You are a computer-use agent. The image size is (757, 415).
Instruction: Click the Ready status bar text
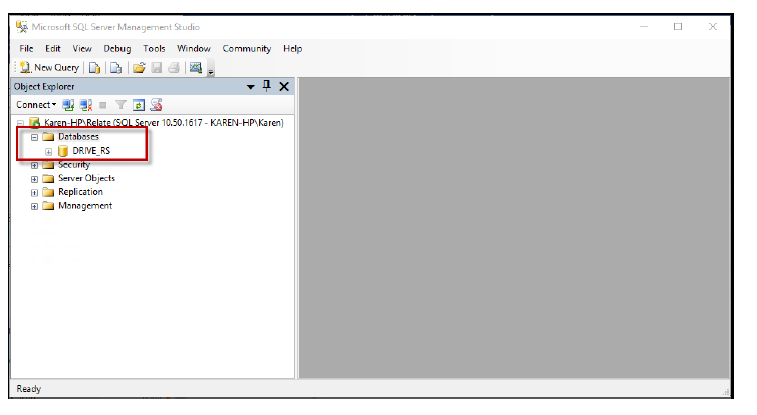(28, 389)
